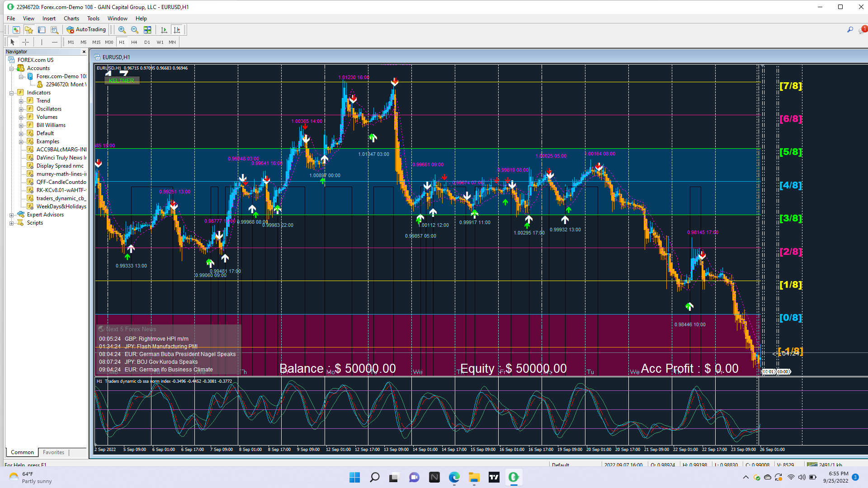
Task: Toggle the AutoTrading button
Action: point(86,29)
